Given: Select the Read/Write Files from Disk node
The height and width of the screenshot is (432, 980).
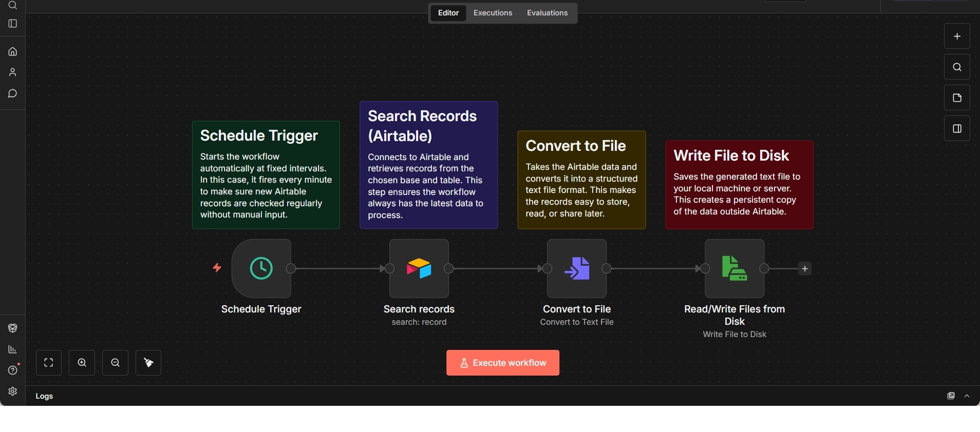Looking at the screenshot, I should 734,268.
